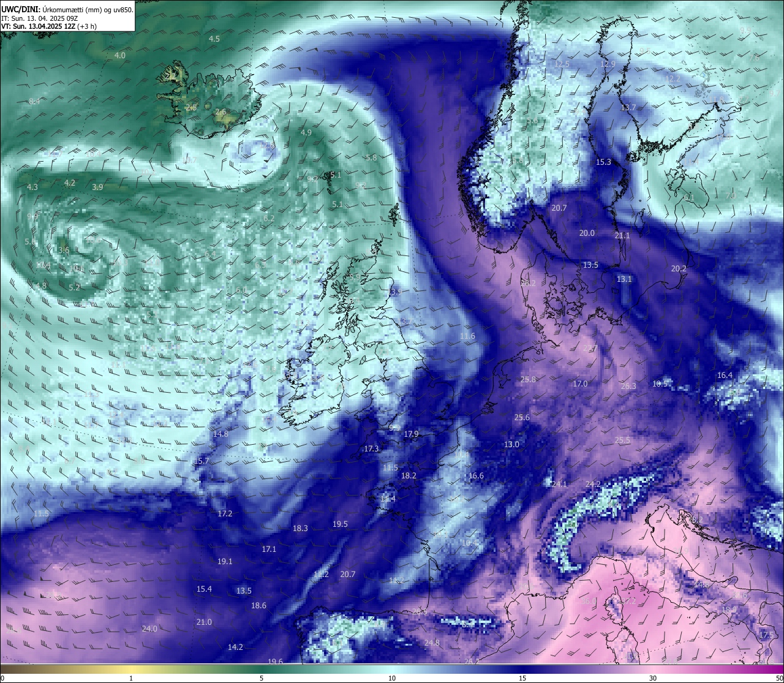
Task: Click the 14.2 value near the bottom
Action: coord(235,647)
